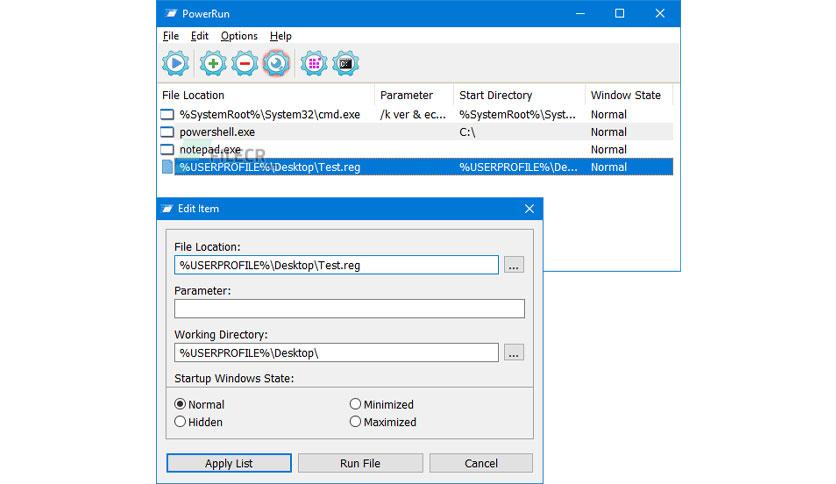This screenshot has height=484, width=836.
Task: Minimize the PowerRun window
Action: [580, 13]
